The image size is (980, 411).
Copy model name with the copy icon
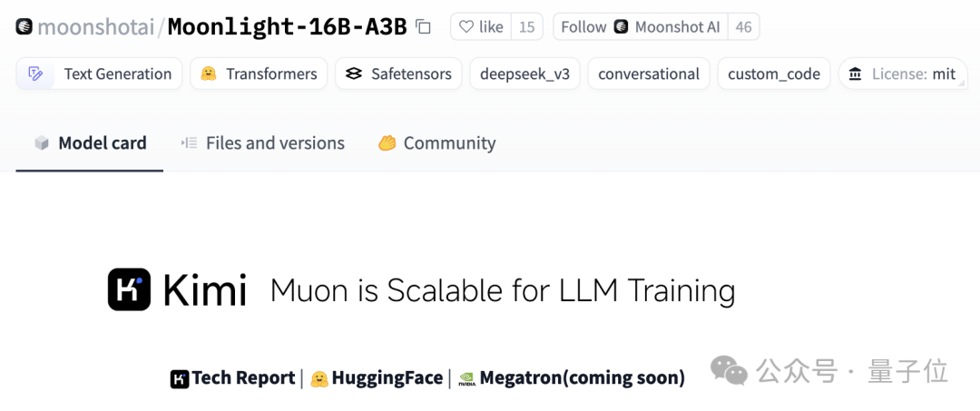pyautogui.click(x=424, y=27)
